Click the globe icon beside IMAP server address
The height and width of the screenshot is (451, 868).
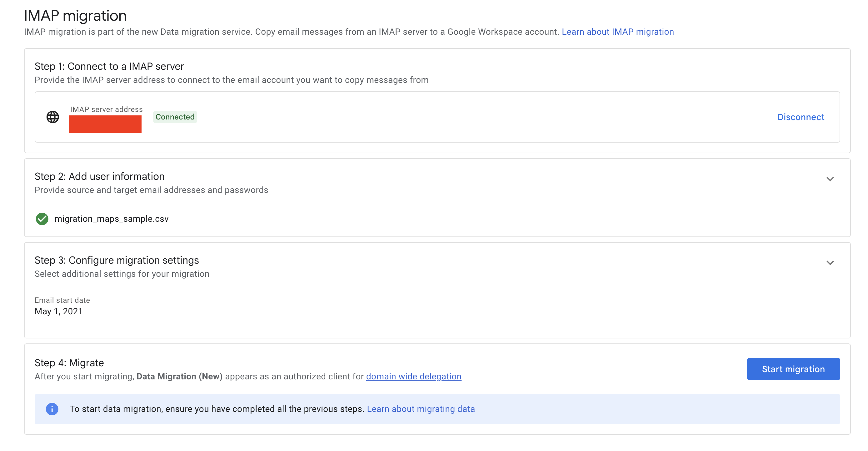pos(52,117)
